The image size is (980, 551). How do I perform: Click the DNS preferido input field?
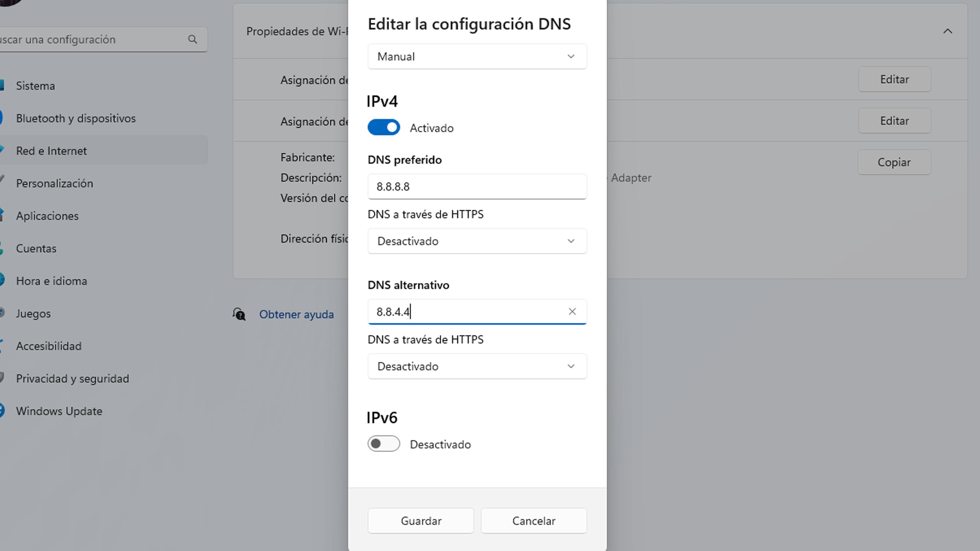[476, 186]
